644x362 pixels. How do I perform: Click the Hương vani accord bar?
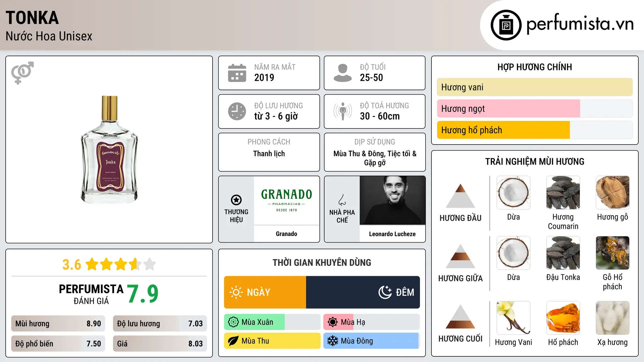(x=535, y=87)
